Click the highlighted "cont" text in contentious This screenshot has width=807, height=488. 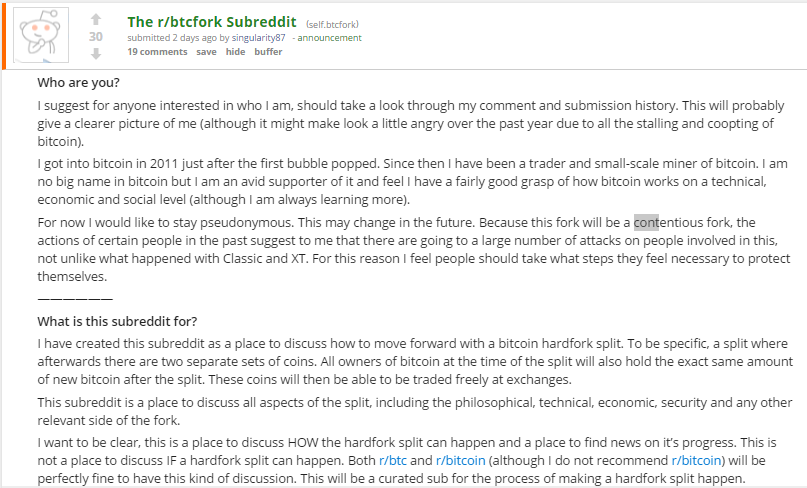click(x=646, y=222)
